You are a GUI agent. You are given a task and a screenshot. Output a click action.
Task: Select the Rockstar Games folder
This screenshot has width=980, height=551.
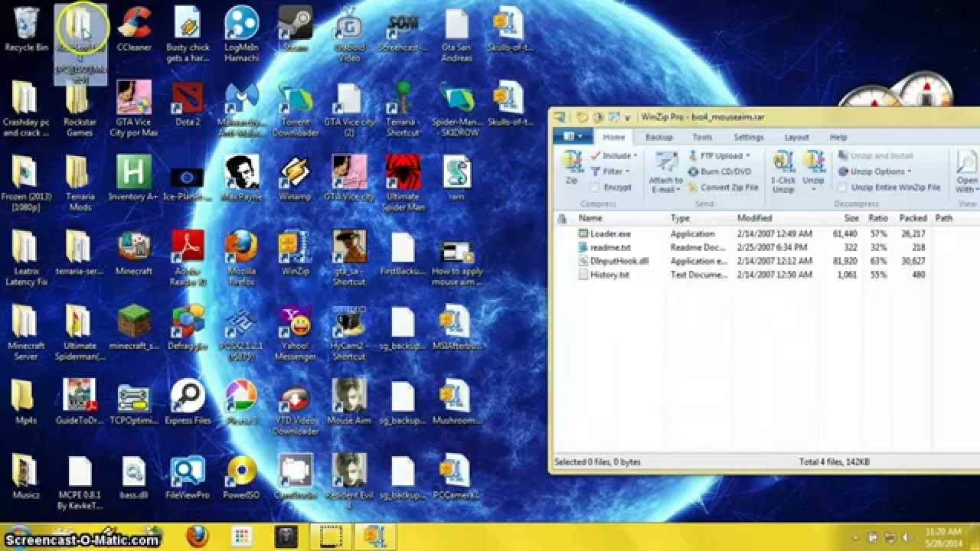click(x=80, y=109)
